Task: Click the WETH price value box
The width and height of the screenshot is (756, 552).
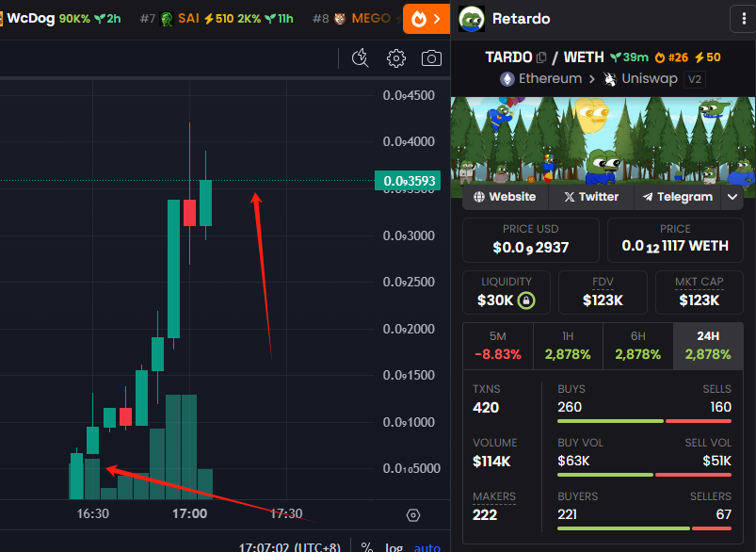Action: coord(675,240)
